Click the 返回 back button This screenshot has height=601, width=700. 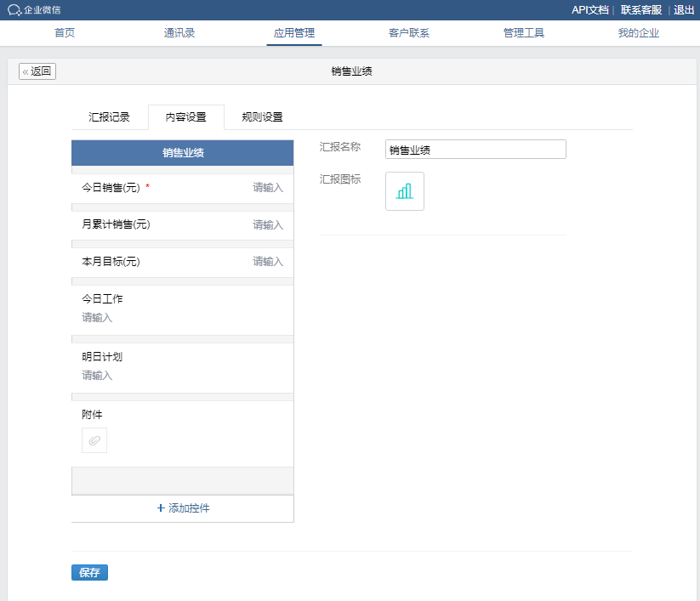click(37, 71)
